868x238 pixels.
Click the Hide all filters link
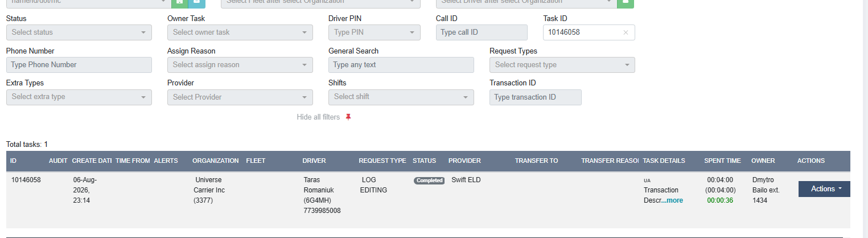[318, 117]
